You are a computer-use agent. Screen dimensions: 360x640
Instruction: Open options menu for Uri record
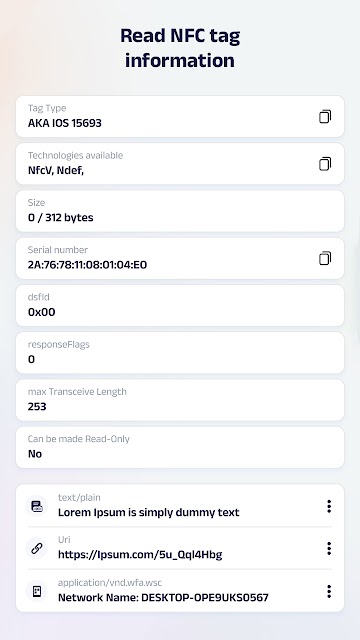[329, 549]
